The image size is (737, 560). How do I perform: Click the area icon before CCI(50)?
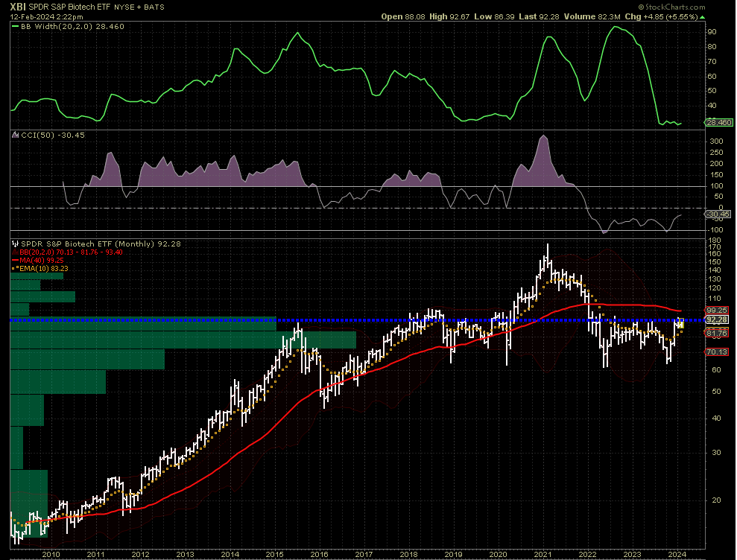pos(16,136)
